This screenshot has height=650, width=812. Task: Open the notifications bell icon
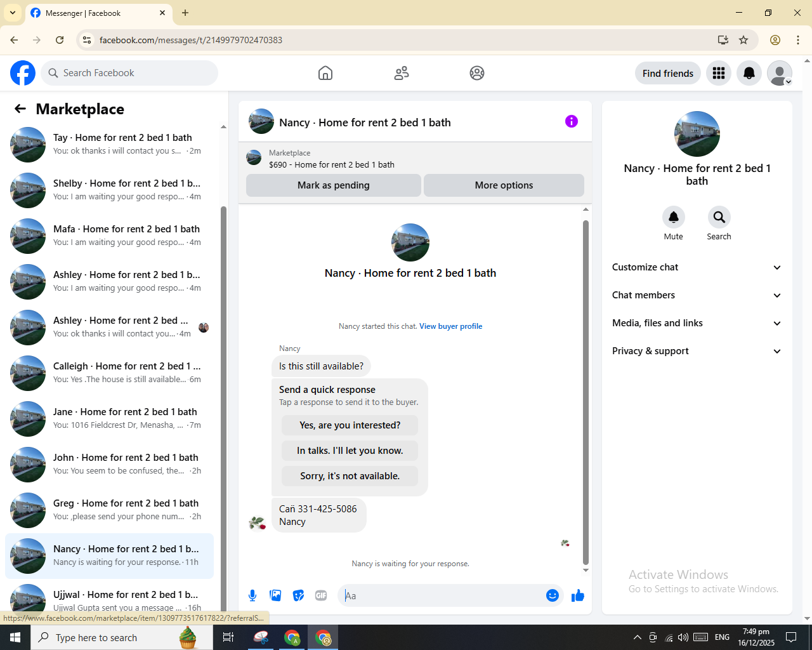749,74
